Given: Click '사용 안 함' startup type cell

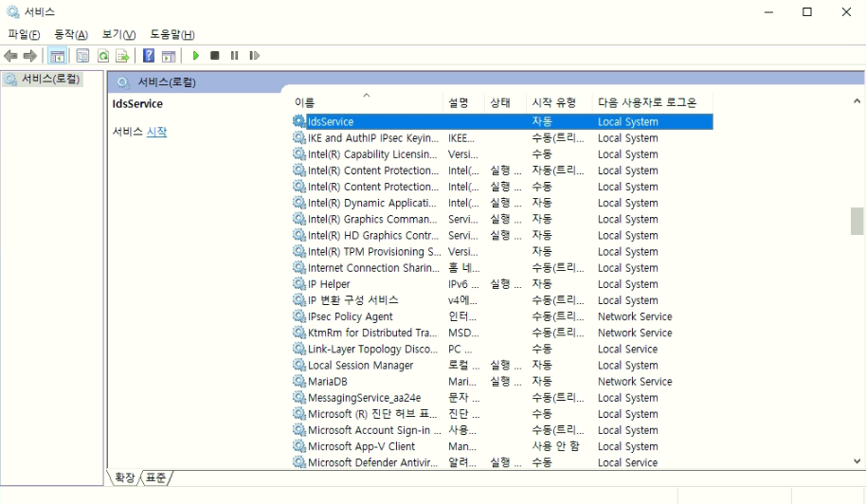Looking at the screenshot, I should [555, 446].
